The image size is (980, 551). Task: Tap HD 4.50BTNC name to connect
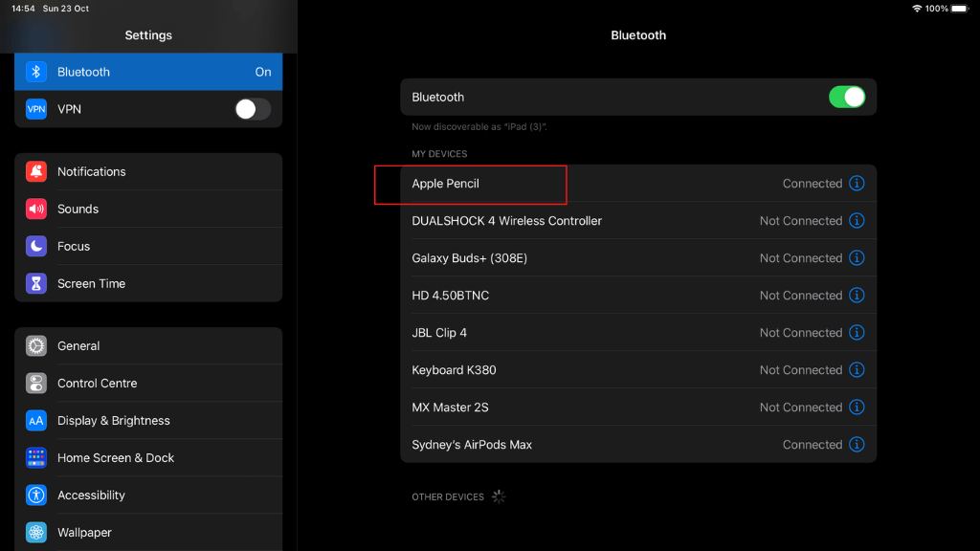[450, 296]
